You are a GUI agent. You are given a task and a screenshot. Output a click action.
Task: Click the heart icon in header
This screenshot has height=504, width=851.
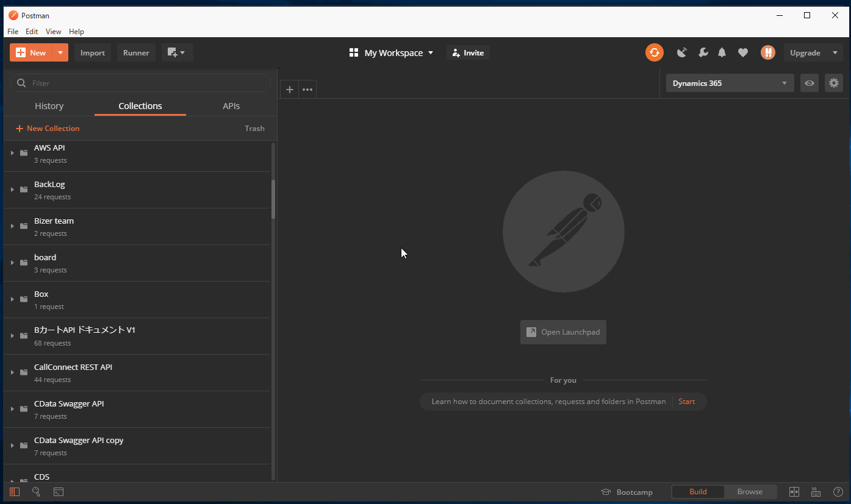742,52
